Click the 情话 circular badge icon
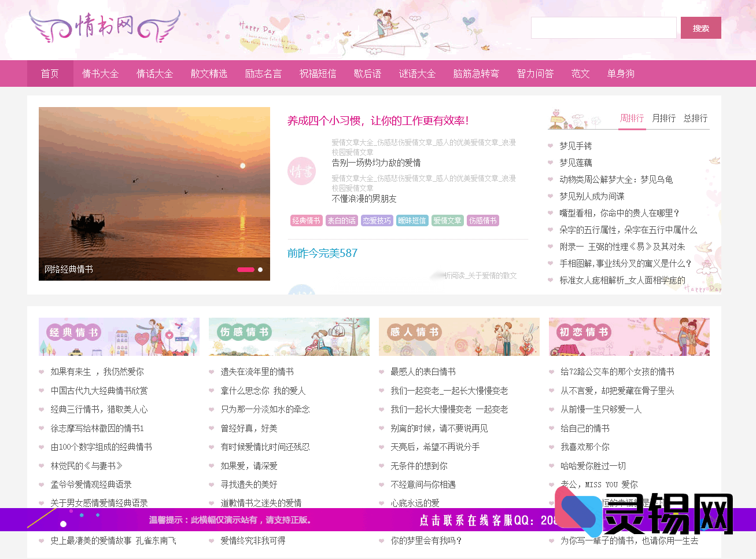The height and width of the screenshot is (559, 756). (301, 172)
